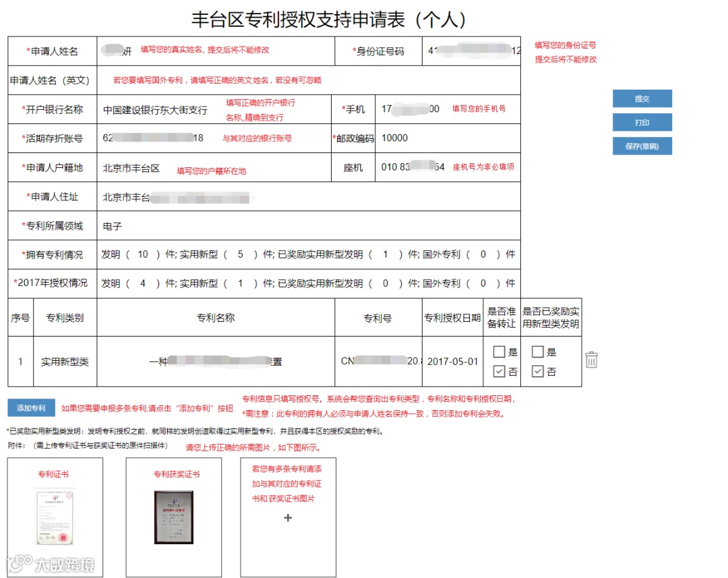Click the 添加专利 button
The image size is (728, 578).
click(31, 408)
